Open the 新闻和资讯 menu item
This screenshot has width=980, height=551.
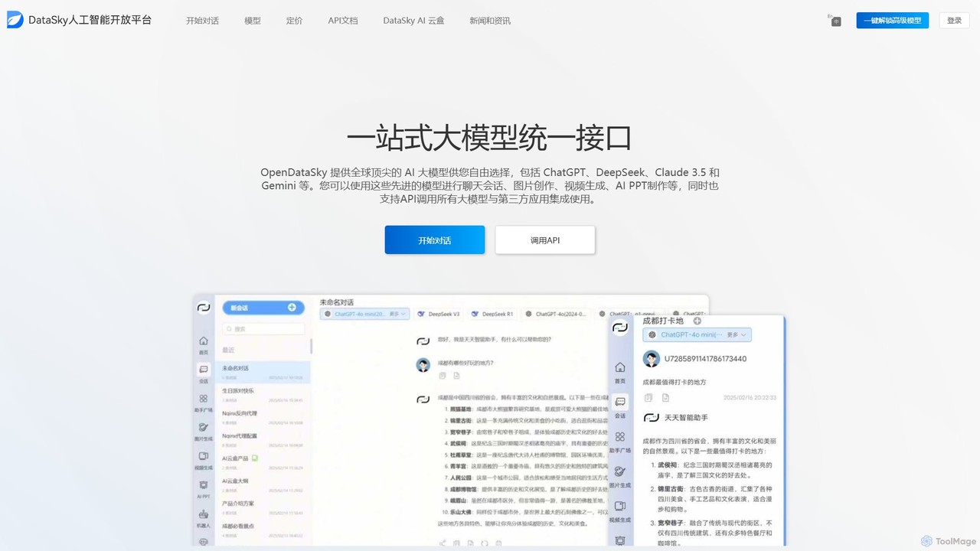[490, 21]
